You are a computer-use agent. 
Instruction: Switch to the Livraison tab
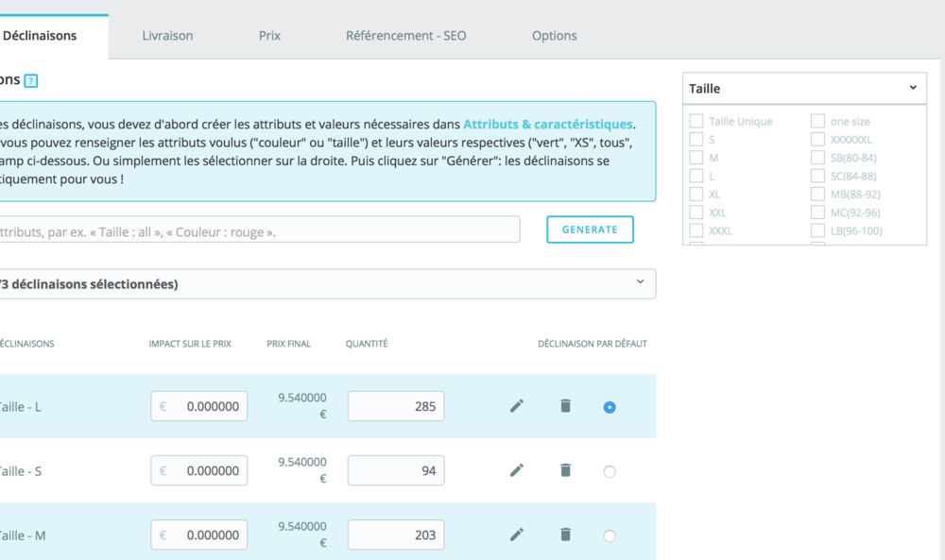coord(167,36)
